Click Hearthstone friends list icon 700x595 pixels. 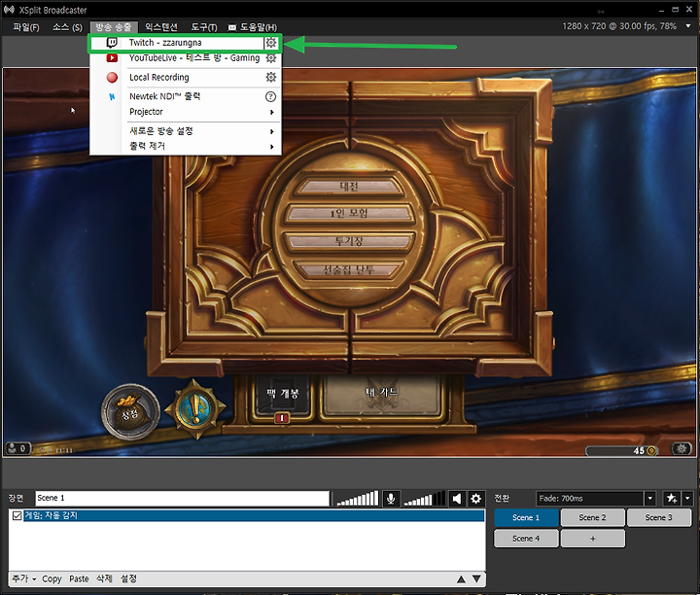17,447
